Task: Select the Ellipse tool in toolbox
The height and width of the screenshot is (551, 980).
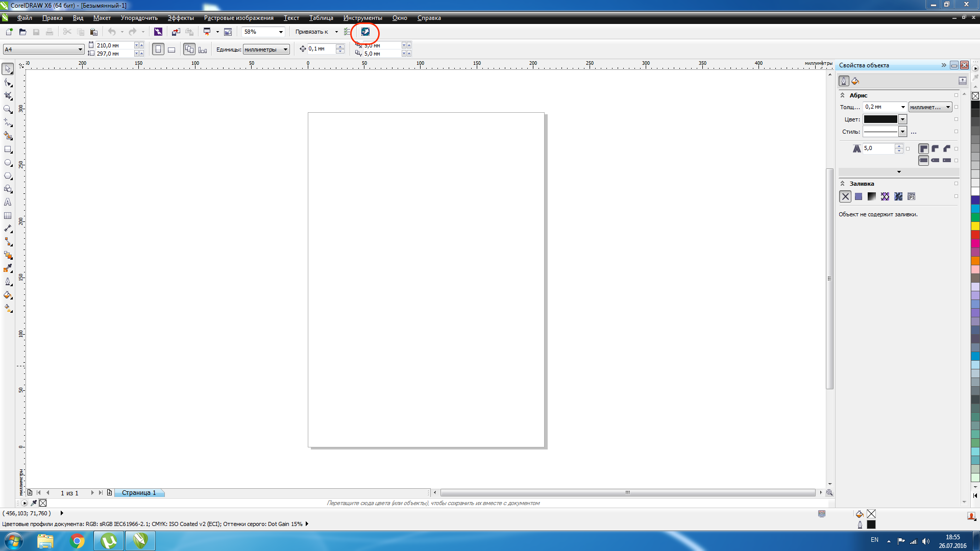Action: tap(8, 163)
